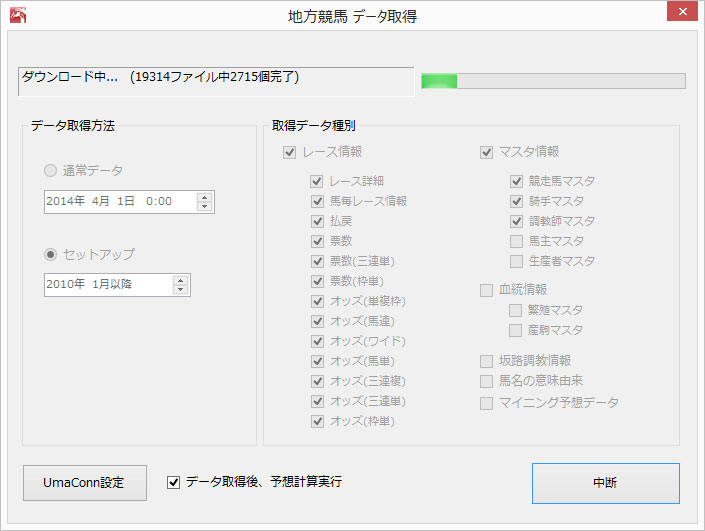Toggle the オッズ(三連複) checkbox
705x531 pixels.
[x=317, y=381]
